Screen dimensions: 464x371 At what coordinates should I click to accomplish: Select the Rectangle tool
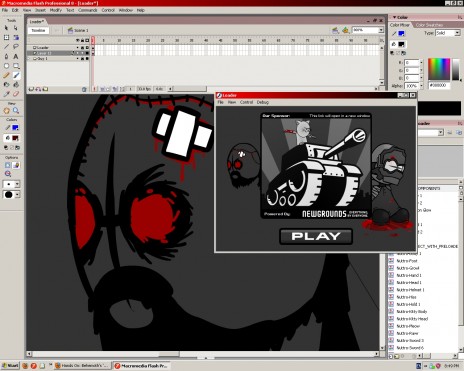click(16, 66)
